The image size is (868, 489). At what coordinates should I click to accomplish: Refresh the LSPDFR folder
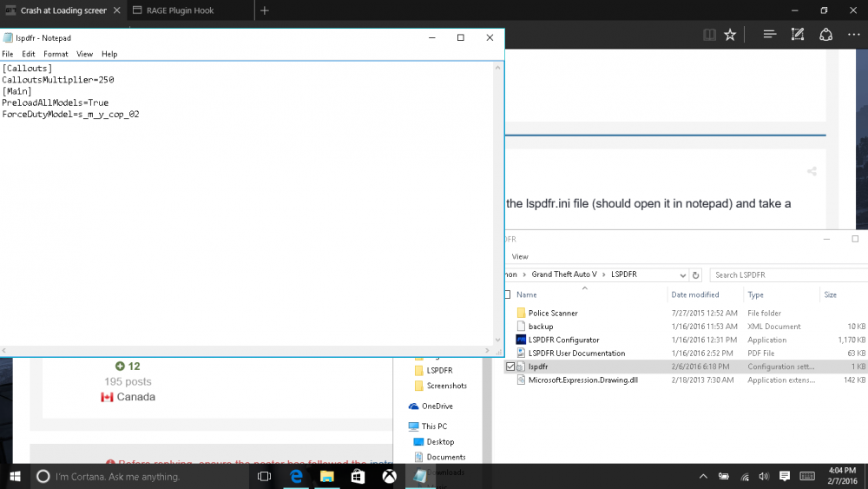tap(696, 274)
